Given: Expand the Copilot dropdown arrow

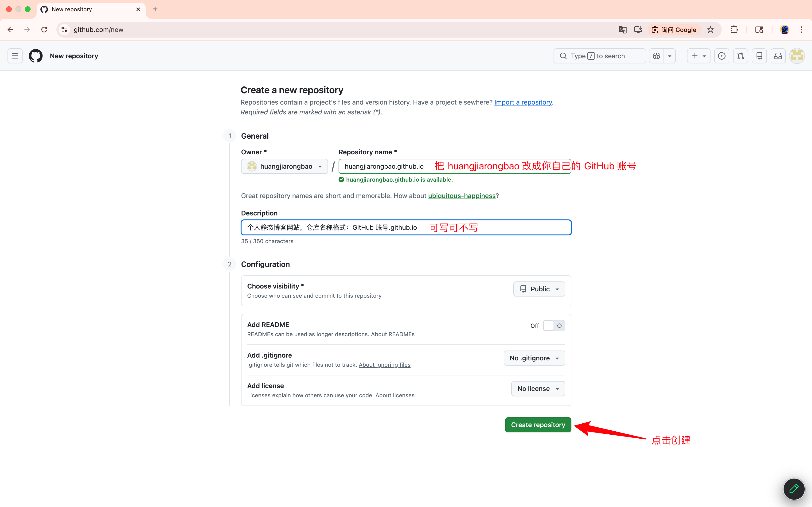Looking at the screenshot, I should point(670,56).
